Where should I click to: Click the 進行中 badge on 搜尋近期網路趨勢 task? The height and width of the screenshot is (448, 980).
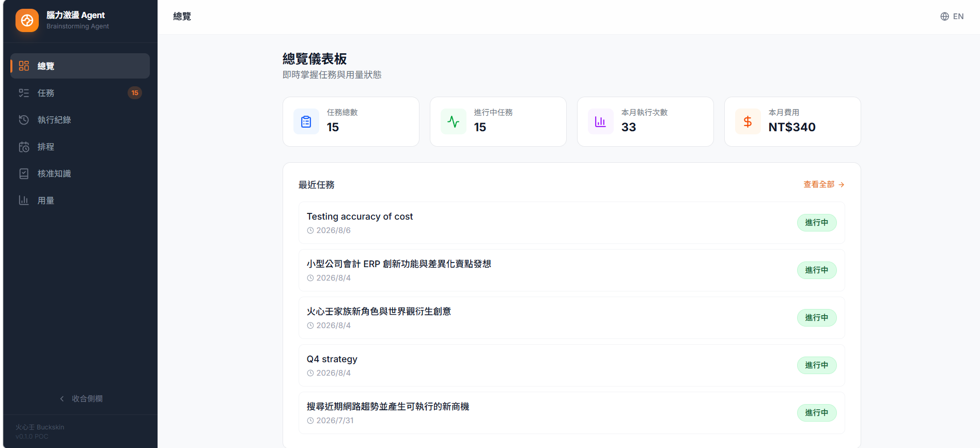point(817,413)
